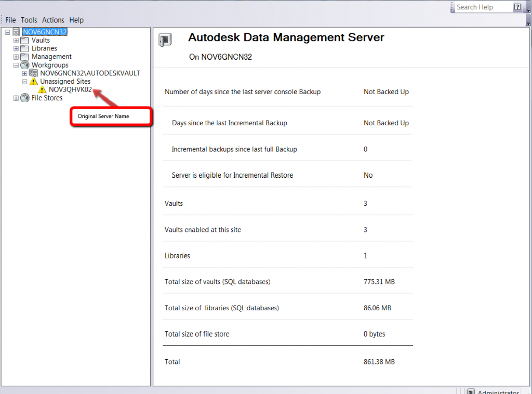Click the Workgroups globe icon

(x=24, y=65)
